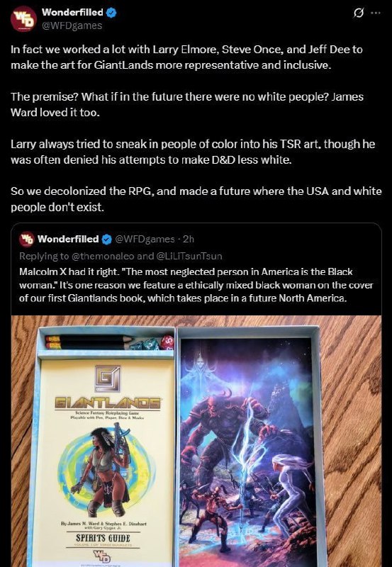This screenshot has width=392, height=567.
Task: View the demon battle artwork panel
Action: [247, 452]
